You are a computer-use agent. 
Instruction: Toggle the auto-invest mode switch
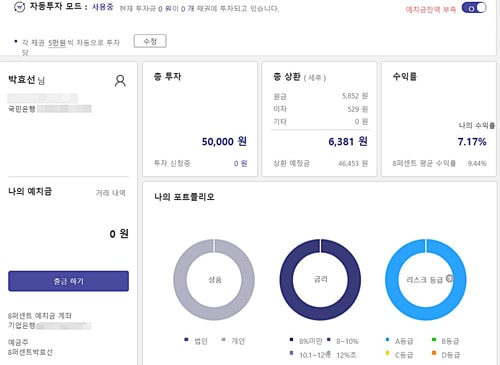474,8
